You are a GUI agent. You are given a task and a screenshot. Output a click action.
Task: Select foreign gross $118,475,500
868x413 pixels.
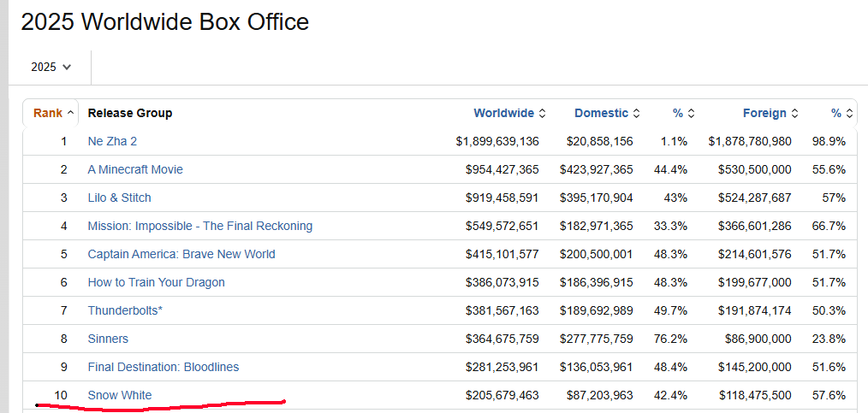pyautogui.click(x=754, y=395)
